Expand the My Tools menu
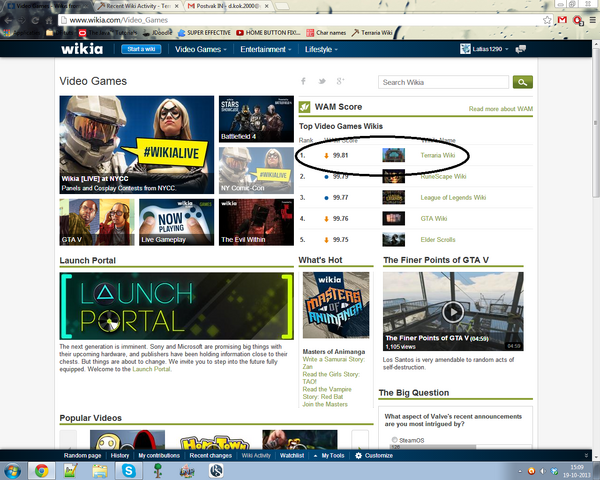The height and width of the screenshot is (480, 600). (329, 456)
